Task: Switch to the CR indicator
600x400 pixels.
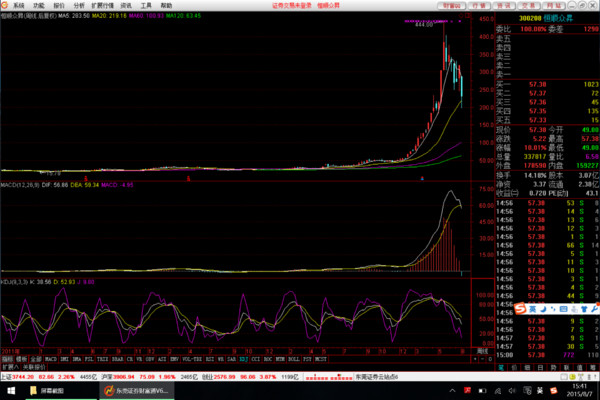Action: click(129, 359)
